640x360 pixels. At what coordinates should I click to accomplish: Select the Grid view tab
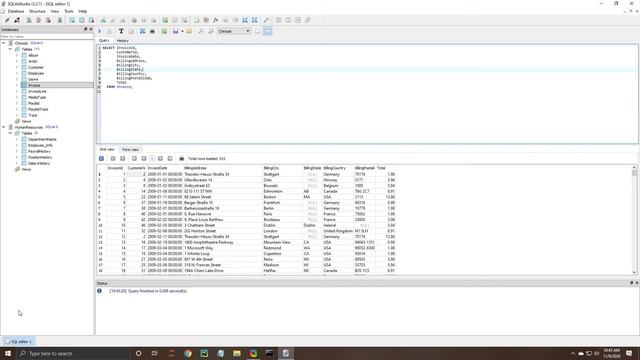107,149
